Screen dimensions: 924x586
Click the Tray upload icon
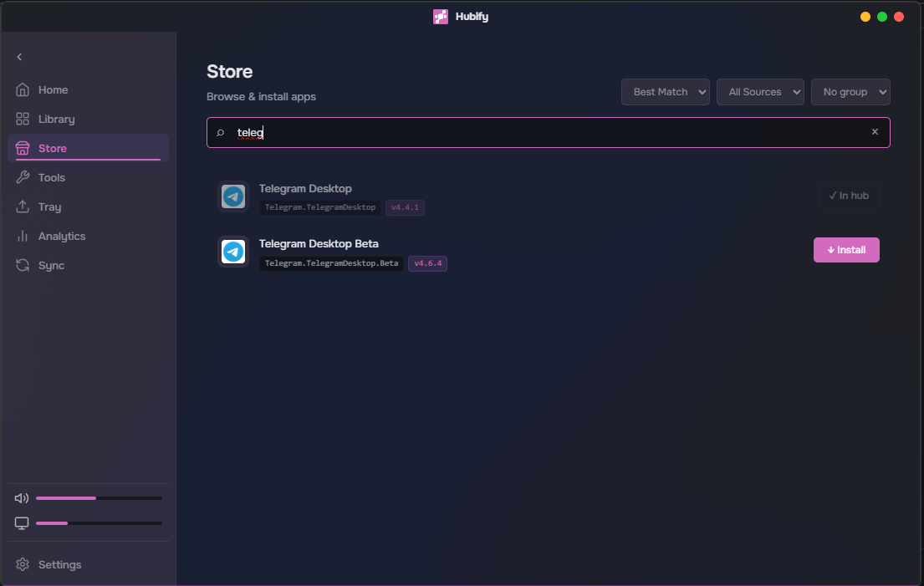pyautogui.click(x=23, y=206)
